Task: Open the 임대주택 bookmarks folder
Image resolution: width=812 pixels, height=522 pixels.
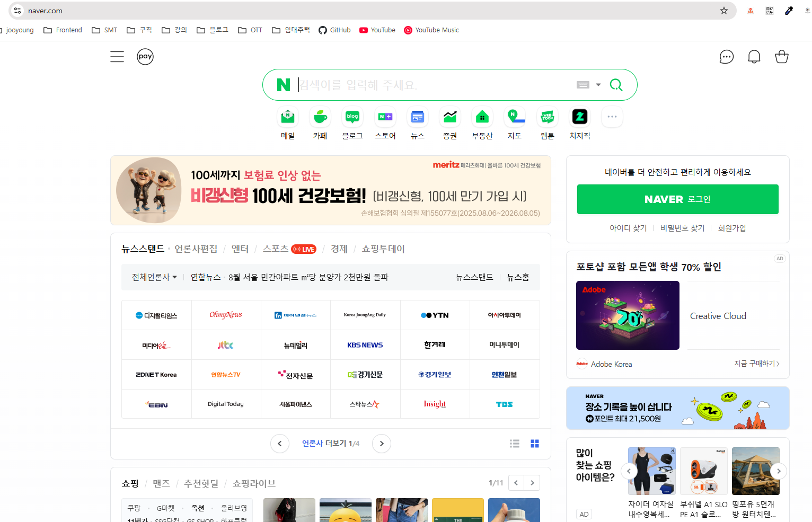Action: coord(291,30)
